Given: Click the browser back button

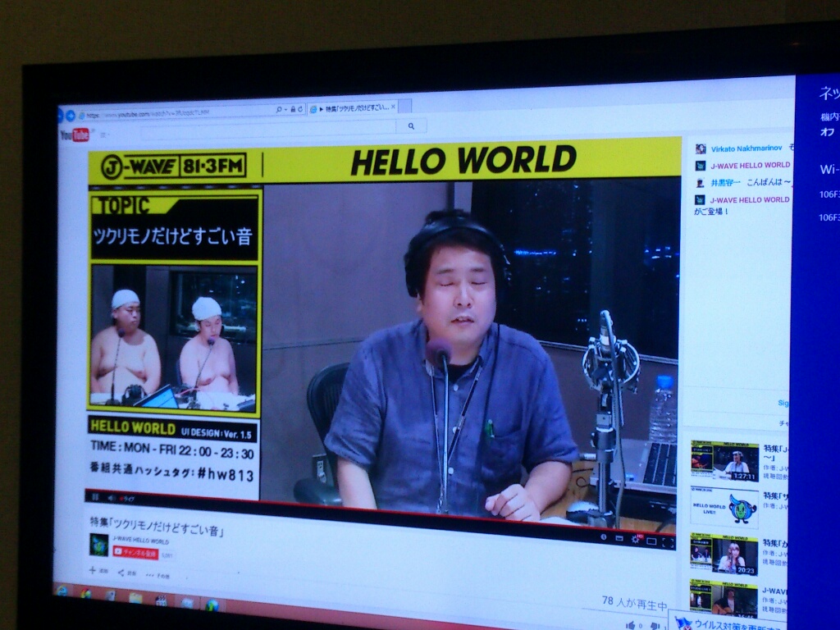Looking at the screenshot, I should [59, 116].
